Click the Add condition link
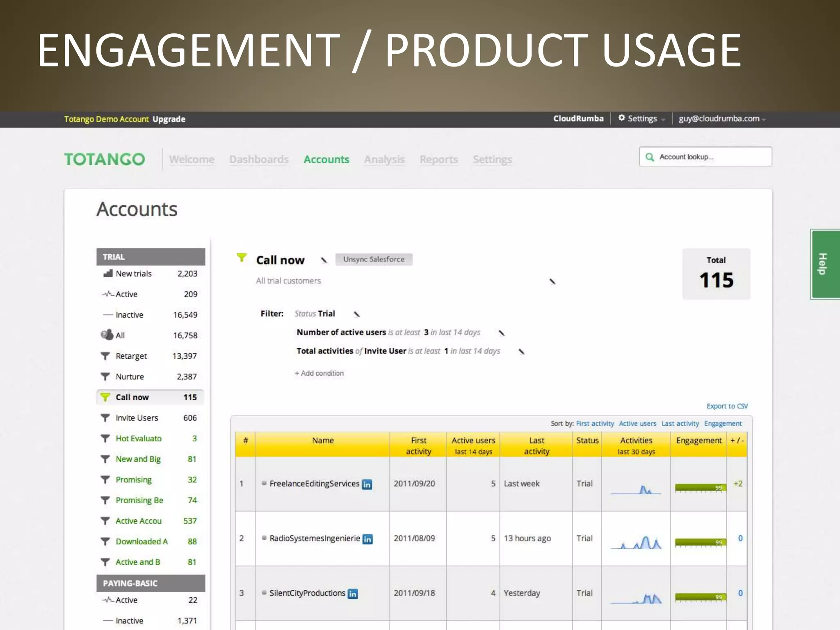The width and height of the screenshot is (840, 630). [319, 373]
